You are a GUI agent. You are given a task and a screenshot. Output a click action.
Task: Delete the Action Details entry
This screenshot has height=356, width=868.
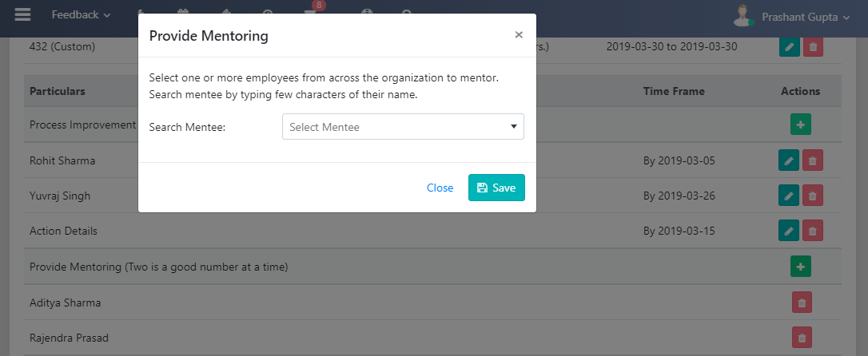pyautogui.click(x=813, y=231)
